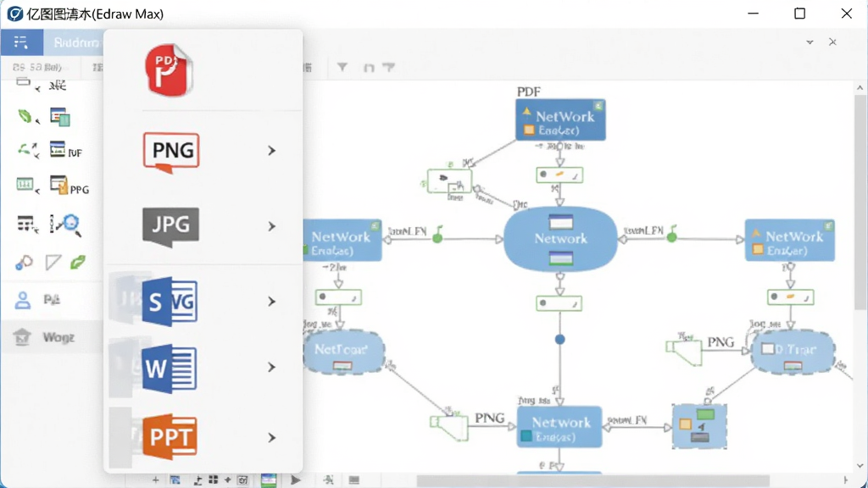The height and width of the screenshot is (488, 868).
Task: Open the person account item in sidebar
Action: point(52,300)
